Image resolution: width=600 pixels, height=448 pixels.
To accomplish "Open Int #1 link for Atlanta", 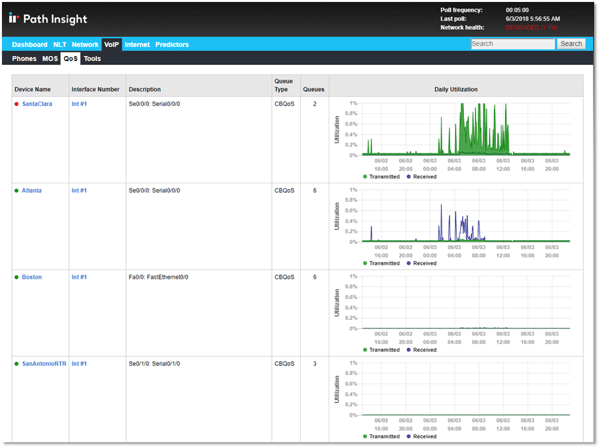I will tap(79, 190).
